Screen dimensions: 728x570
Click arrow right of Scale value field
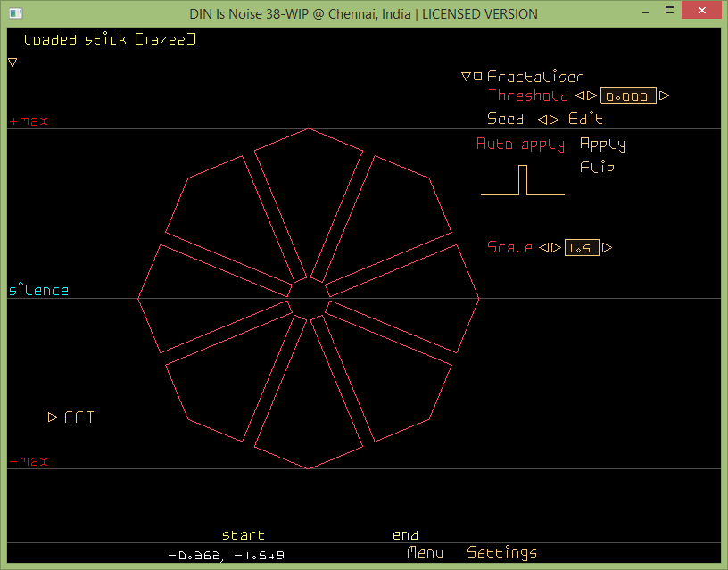(x=608, y=248)
